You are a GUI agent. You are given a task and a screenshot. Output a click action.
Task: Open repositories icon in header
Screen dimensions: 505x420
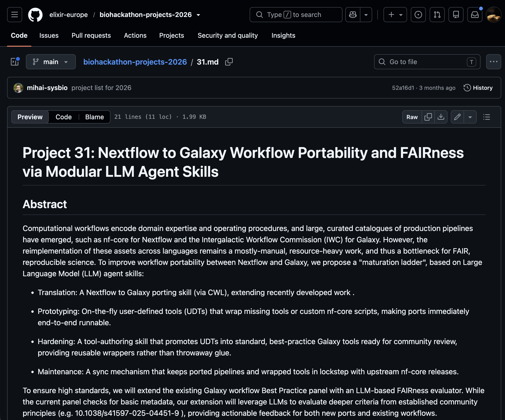[x=456, y=15]
